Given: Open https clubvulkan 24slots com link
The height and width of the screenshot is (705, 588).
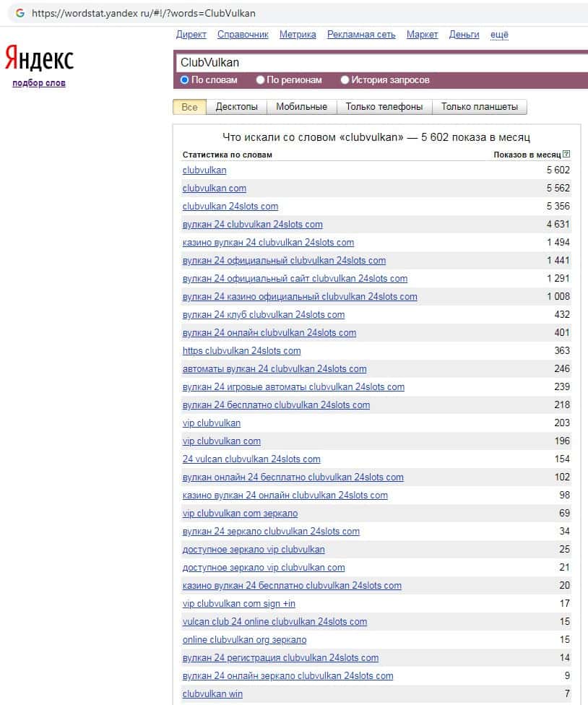Looking at the screenshot, I should pyautogui.click(x=241, y=351).
